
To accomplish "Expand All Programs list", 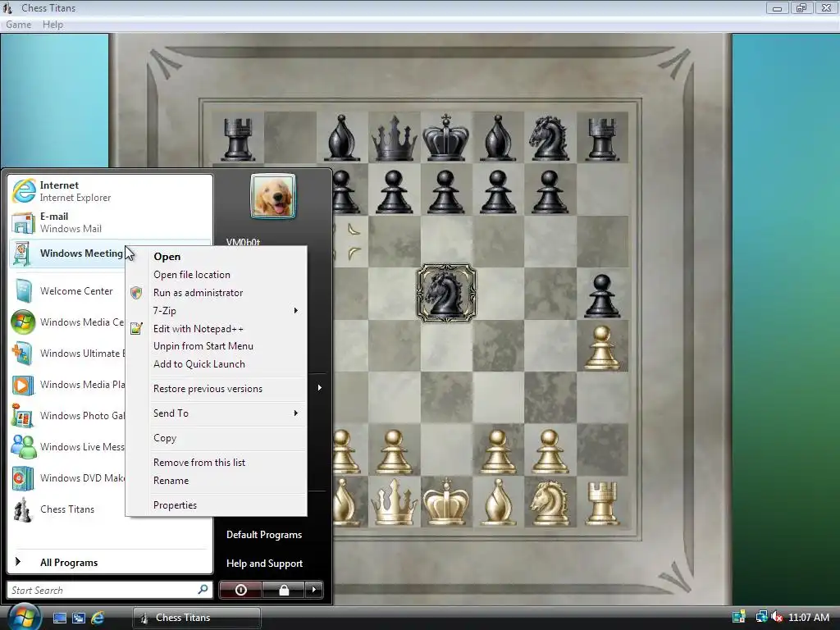I will pyautogui.click(x=110, y=562).
